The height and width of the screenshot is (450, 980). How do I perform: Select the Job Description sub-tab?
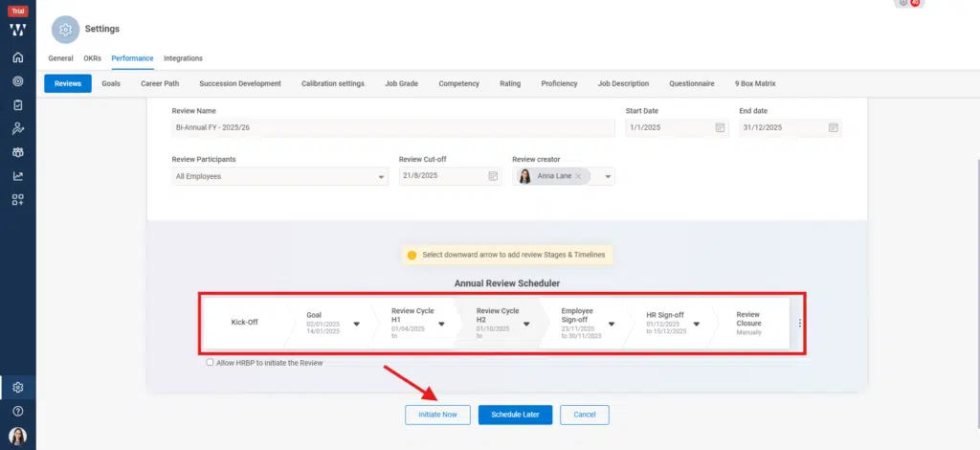[623, 83]
